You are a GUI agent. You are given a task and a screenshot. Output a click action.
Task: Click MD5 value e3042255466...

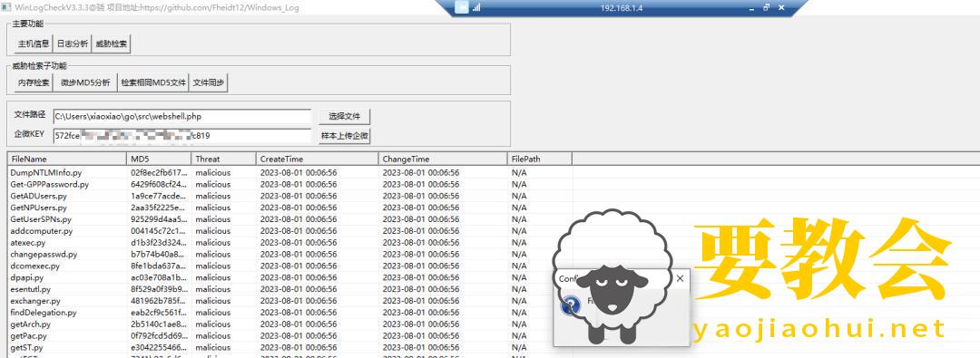tap(159, 347)
